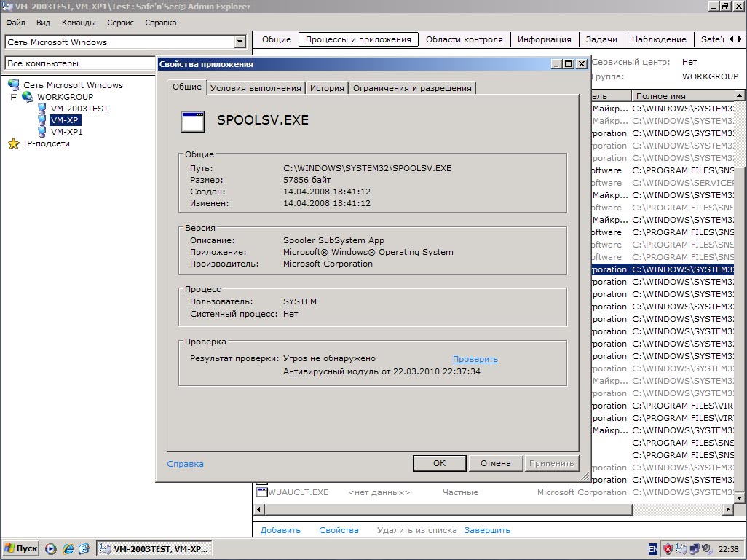Screen dimensions: 747x560
Task: Click the Safe'n'Sec tray icon
Action: (681, 549)
